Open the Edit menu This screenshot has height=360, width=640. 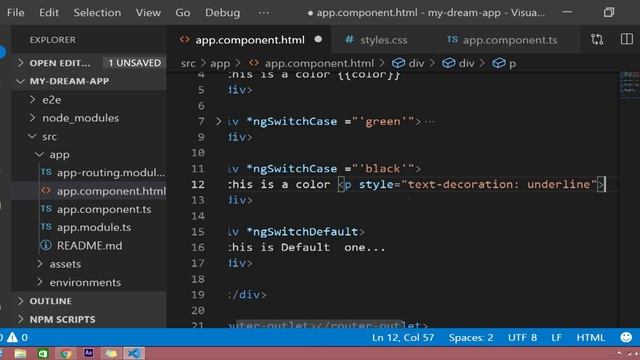point(49,13)
